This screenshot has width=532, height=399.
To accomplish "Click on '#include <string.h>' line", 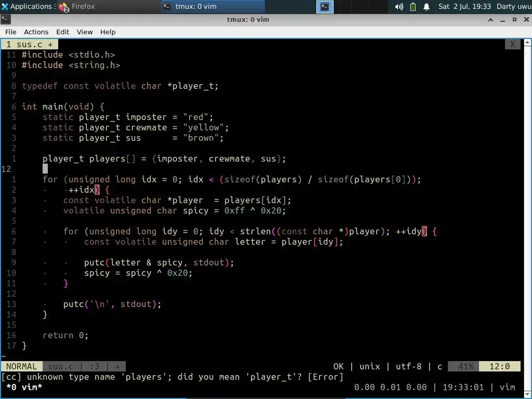I will [x=71, y=65].
